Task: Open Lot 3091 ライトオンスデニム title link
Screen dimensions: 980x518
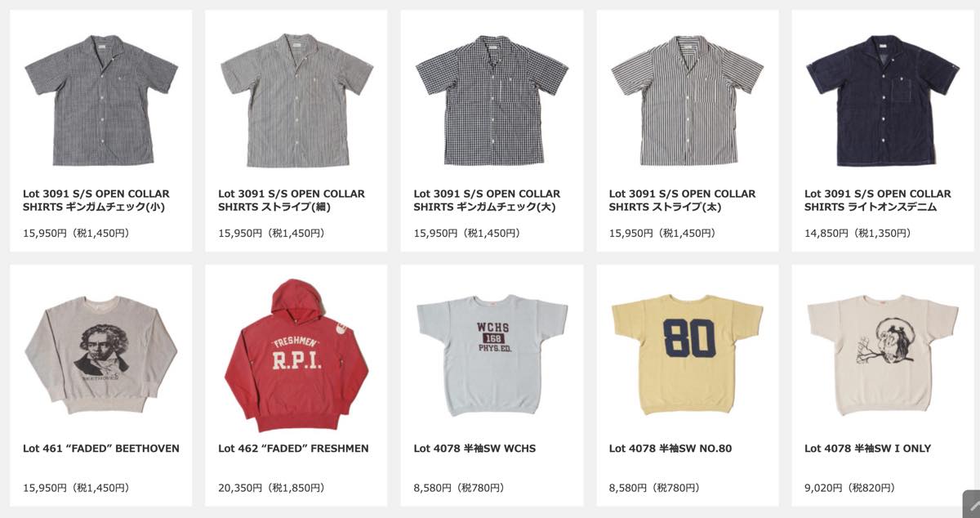Action: (878, 200)
